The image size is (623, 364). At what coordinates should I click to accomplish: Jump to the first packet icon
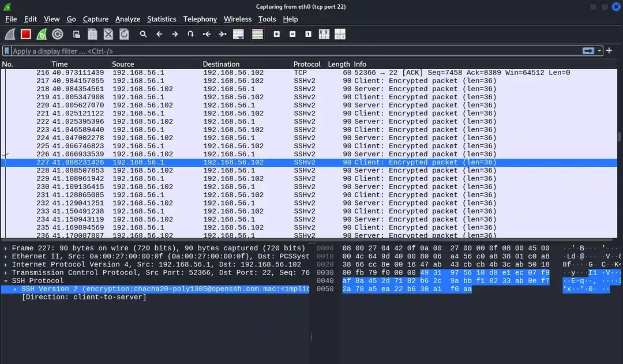(207, 34)
